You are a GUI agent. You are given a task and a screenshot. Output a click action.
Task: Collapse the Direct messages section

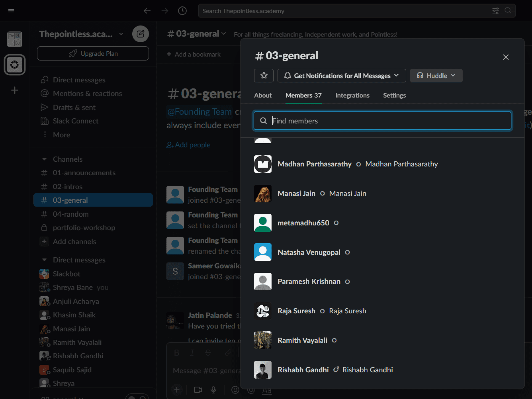(44, 260)
